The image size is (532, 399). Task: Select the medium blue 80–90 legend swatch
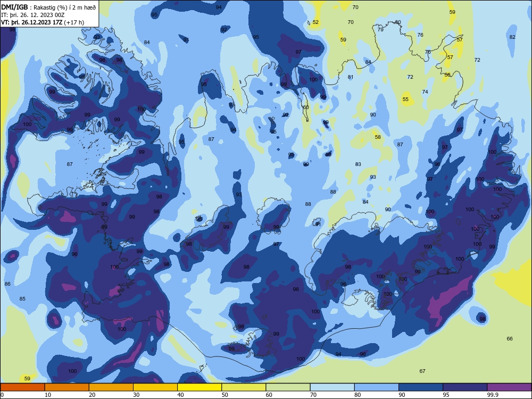click(376, 387)
